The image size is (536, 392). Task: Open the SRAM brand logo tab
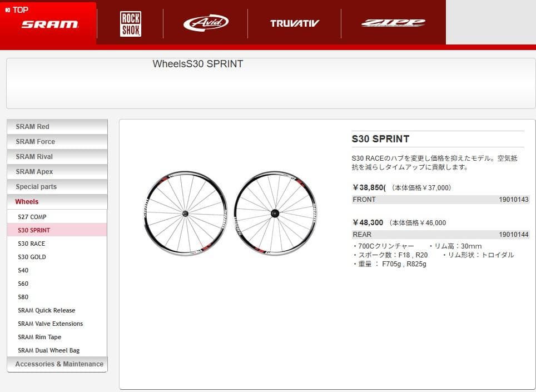[x=50, y=24]
